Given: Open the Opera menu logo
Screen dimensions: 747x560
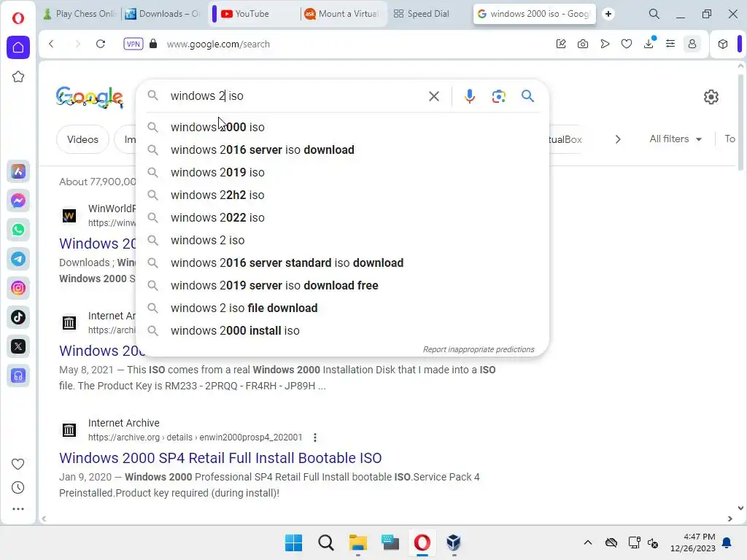Looking at the screenshot, I should click(x=18, y=18).
